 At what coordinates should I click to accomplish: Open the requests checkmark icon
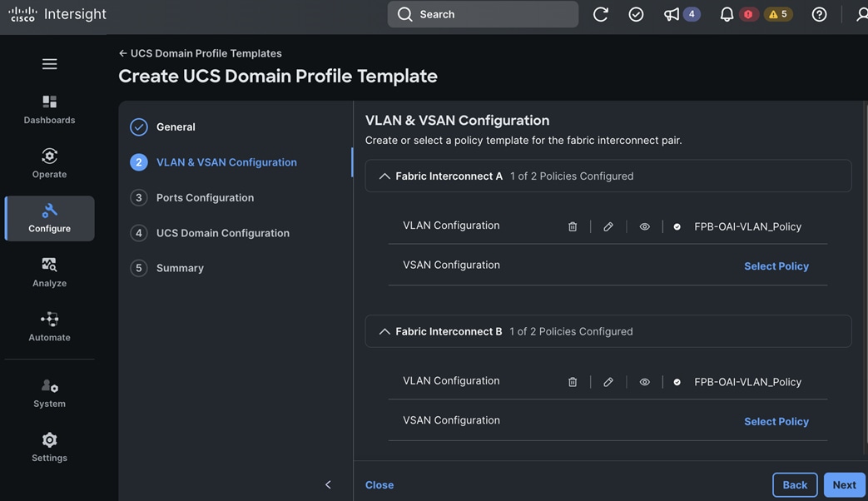click(x=636, y=14)
